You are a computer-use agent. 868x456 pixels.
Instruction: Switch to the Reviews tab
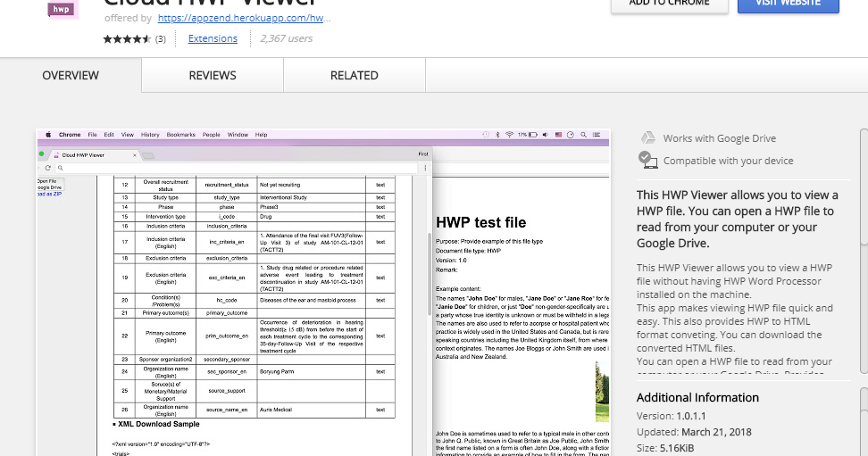[x=213, y=75]
